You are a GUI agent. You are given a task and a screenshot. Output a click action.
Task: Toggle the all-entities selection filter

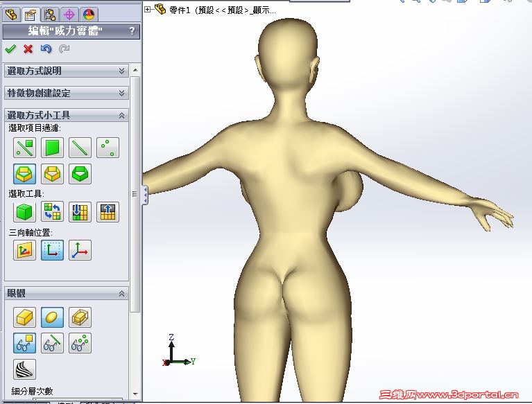tap(24, 148)
